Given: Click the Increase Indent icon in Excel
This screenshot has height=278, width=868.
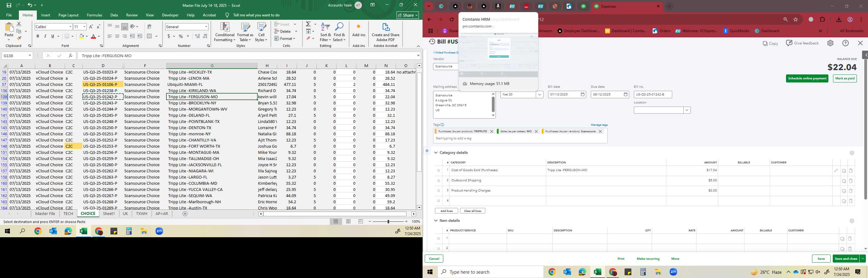Looking at the screenshot, I should [x=140, y=36].
